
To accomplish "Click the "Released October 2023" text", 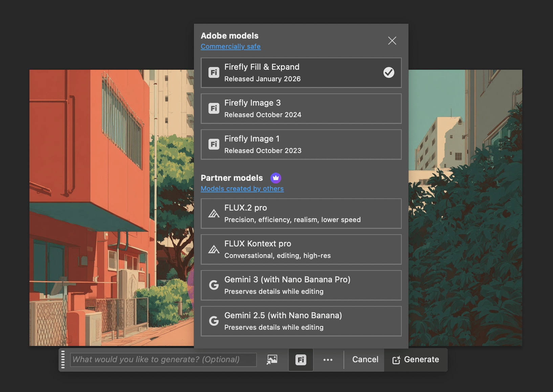I will coord(263,151).
